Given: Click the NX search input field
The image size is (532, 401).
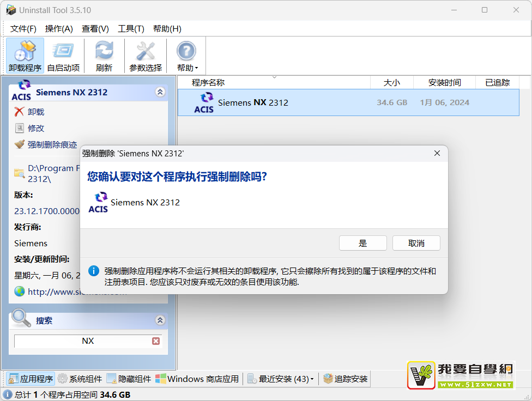Looking at the screenshot, I should 88,341.
